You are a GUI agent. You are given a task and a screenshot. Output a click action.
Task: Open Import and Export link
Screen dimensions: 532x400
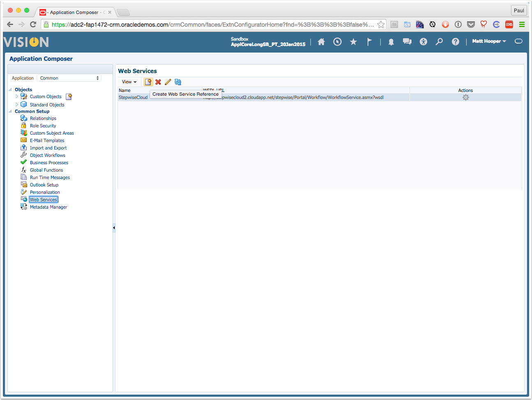pos(48,148)
